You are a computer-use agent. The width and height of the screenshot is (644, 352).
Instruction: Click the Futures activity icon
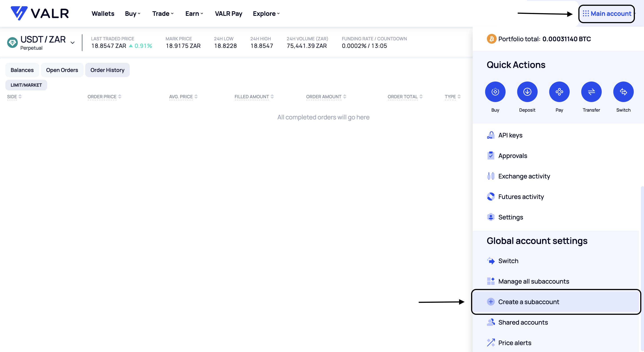[490, 196]
